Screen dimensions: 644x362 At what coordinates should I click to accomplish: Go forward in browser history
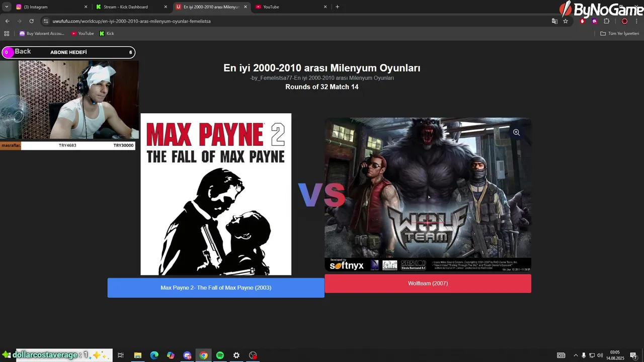tap(19, 21)
